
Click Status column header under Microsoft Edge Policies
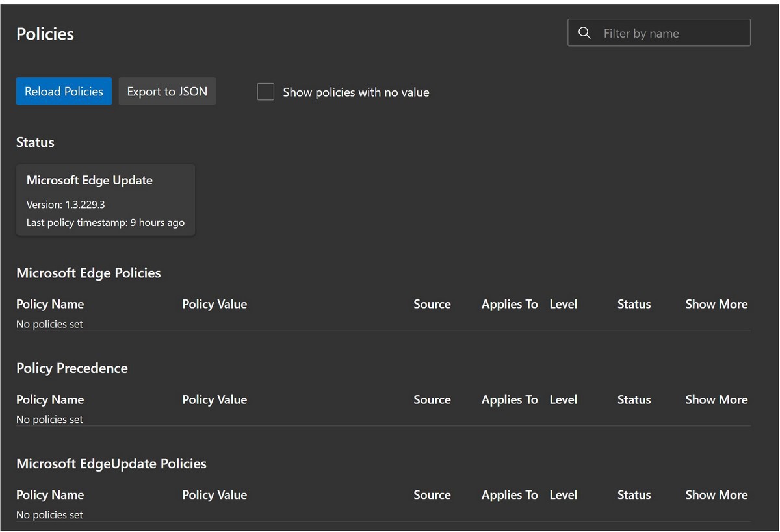[x=634, y=304]
